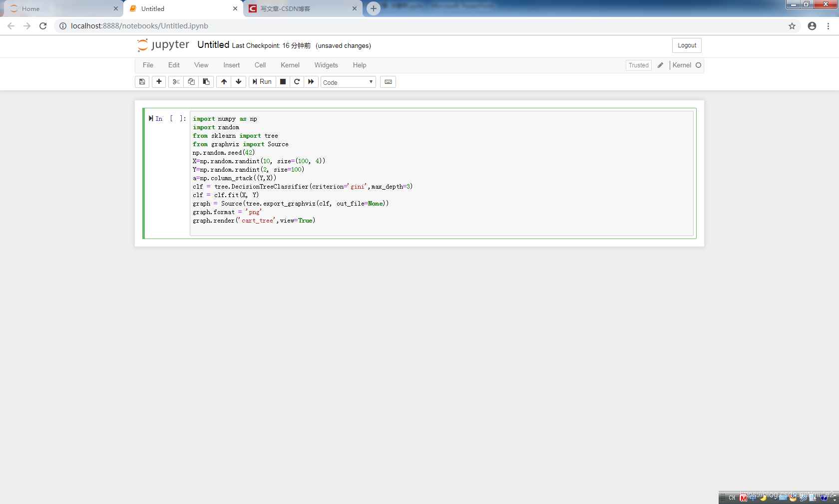The image size is (839, 504).
Task: Open the Edit menu
Action: [174, 65]
